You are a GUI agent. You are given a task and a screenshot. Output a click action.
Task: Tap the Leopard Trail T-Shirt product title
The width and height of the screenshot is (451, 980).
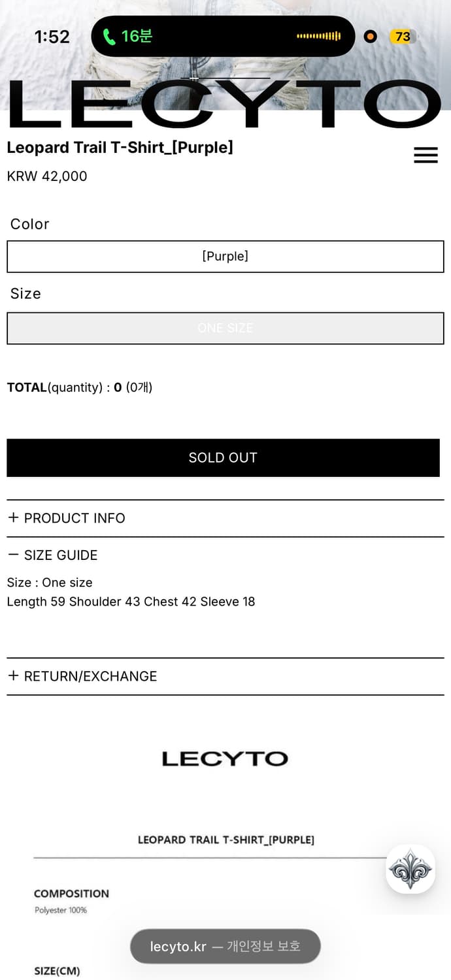pos(120,148)
